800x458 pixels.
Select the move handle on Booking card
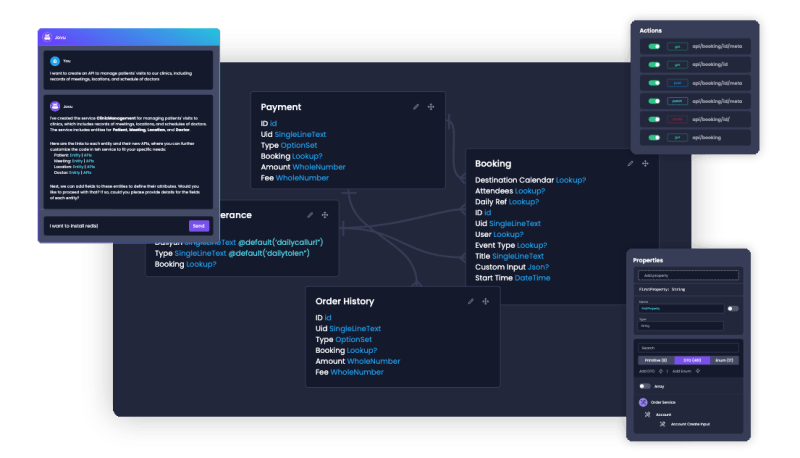click(645, 164)
